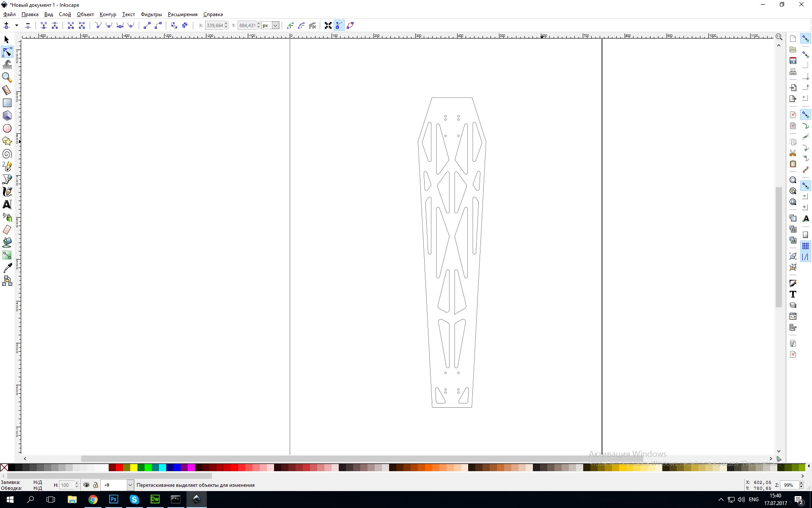Viewport: 812px width, 508px height.
Task: Open the Слой menu
Action: pyautogui.click(x=65, y=14)
